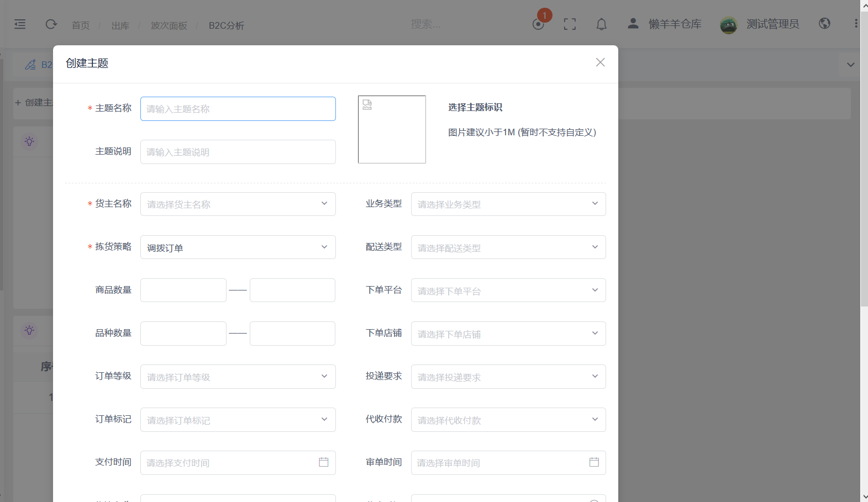Click 测试管理员 user name

(x=773, y=24)
